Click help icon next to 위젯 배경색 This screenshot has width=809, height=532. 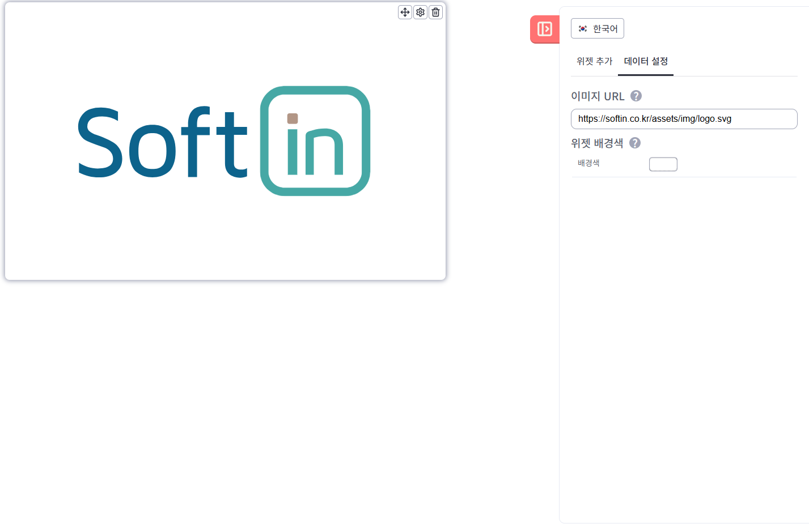click(635, 143)
